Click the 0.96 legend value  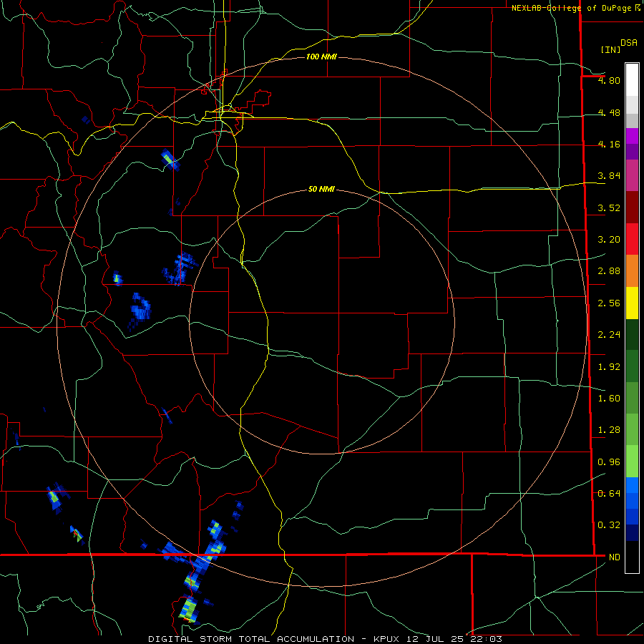(x=609, y=462)
